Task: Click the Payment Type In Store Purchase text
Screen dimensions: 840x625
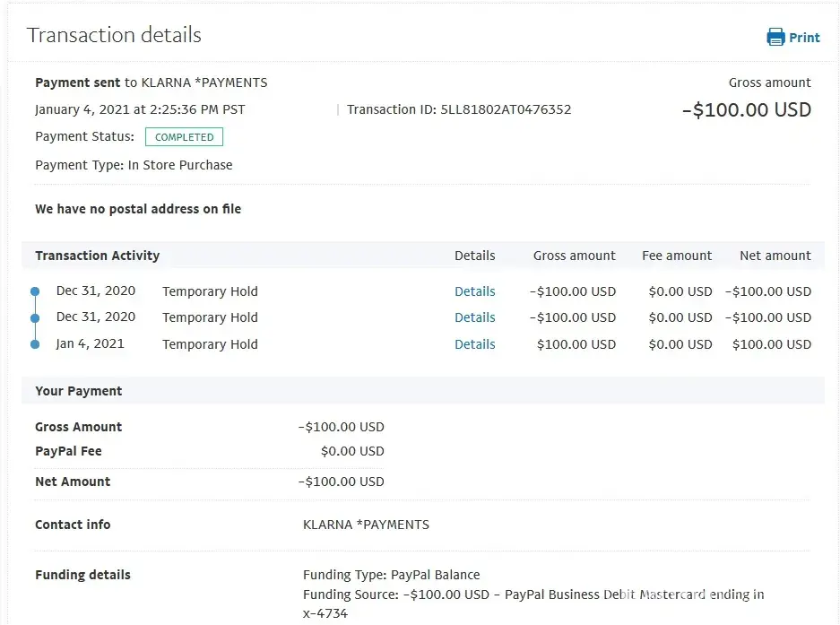Action: [x=134, y=165]
